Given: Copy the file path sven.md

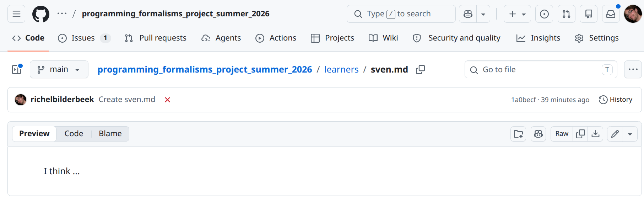Looking at the screenshot, I should (x=420, y=70).
